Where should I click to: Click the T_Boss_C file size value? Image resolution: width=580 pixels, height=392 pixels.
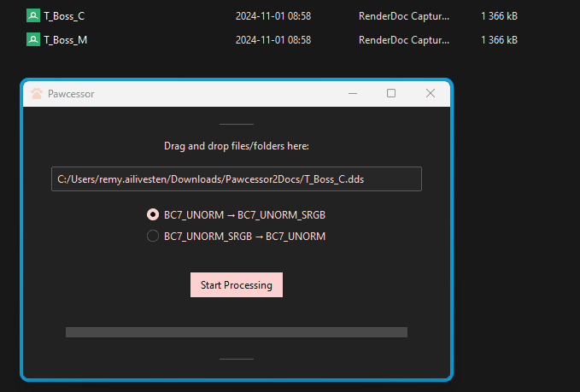[x=499, y=15]
